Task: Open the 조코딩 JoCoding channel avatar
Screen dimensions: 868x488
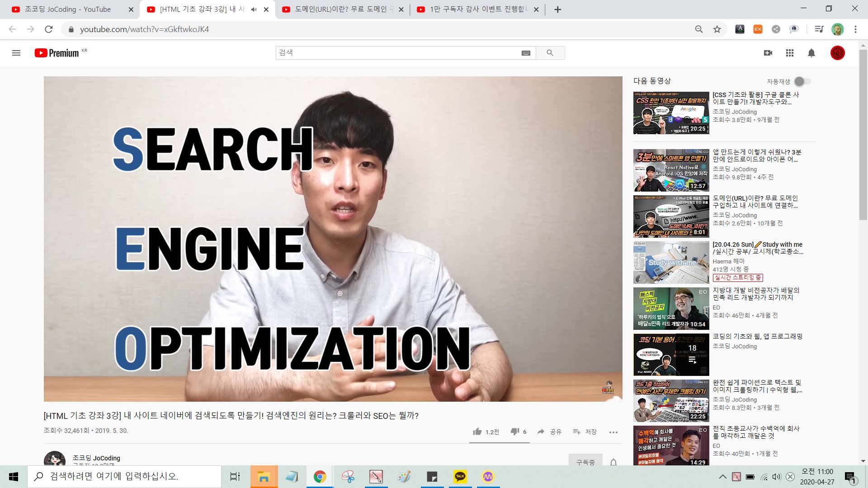Action: pyautogui.click(x=55, y=459)
